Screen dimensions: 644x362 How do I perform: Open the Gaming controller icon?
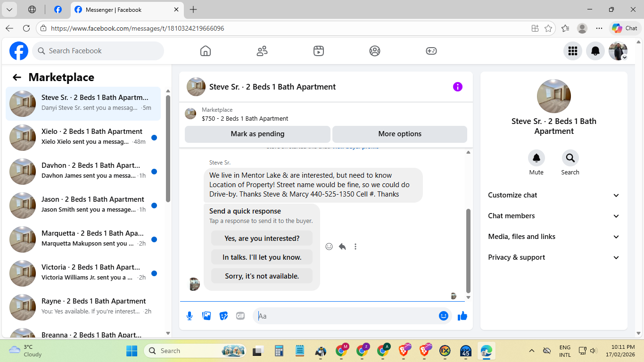tap(431, 51)
